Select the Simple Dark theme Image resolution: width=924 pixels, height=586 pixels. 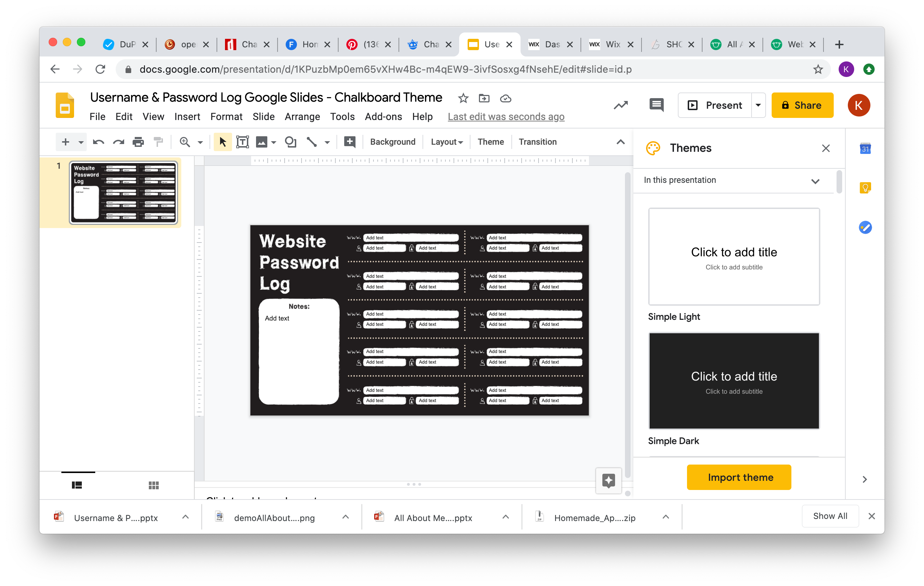[x=733, y=381]
